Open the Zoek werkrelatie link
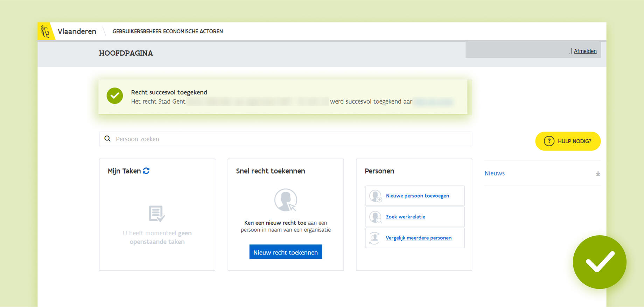Viewport: 644px width, 307px height. (x=405, y=217)
